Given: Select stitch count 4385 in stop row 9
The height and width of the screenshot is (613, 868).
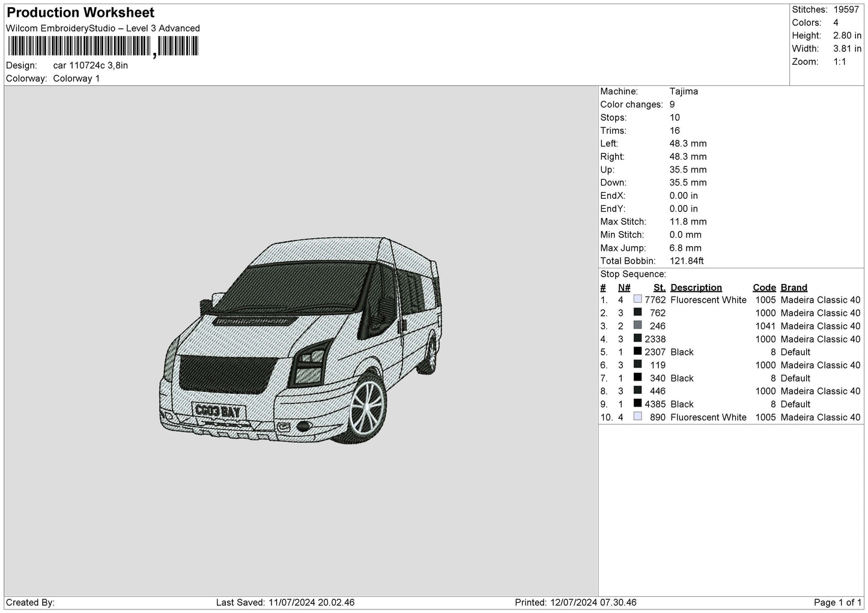Looking at the screenshot, I should (x=655, y=405).
